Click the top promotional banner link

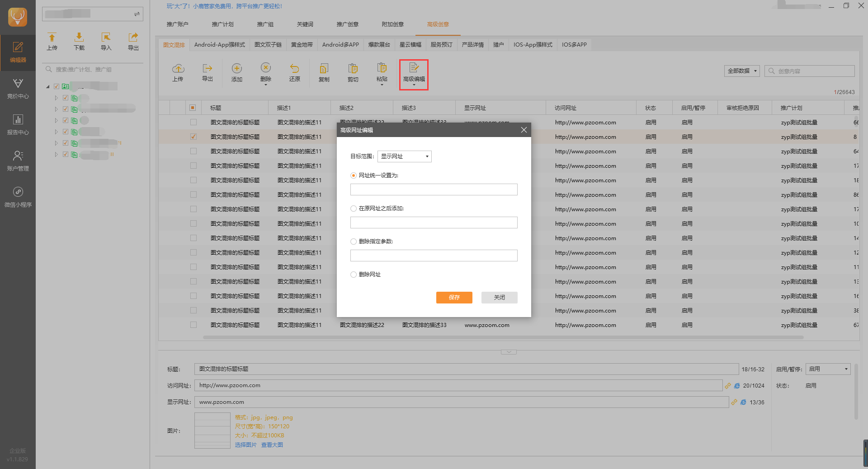pyautogui.click(x=224, y=6)
